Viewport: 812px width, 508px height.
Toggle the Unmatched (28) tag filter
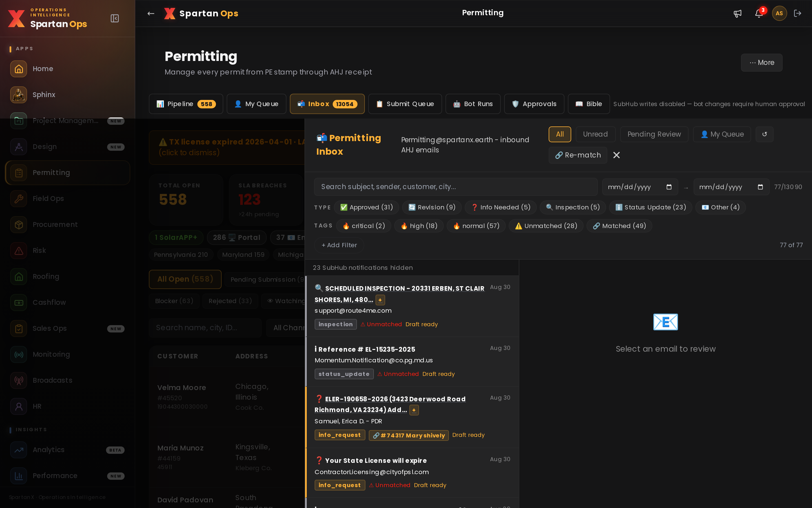click(546, 226)
